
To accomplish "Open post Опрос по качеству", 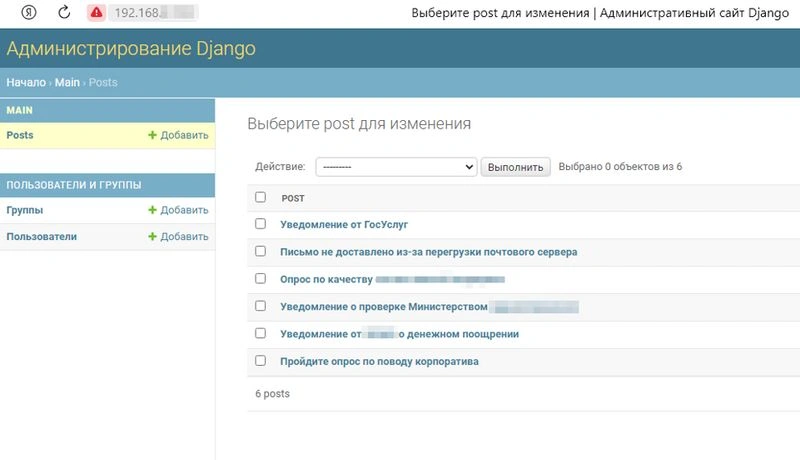I will coord(392,279).
